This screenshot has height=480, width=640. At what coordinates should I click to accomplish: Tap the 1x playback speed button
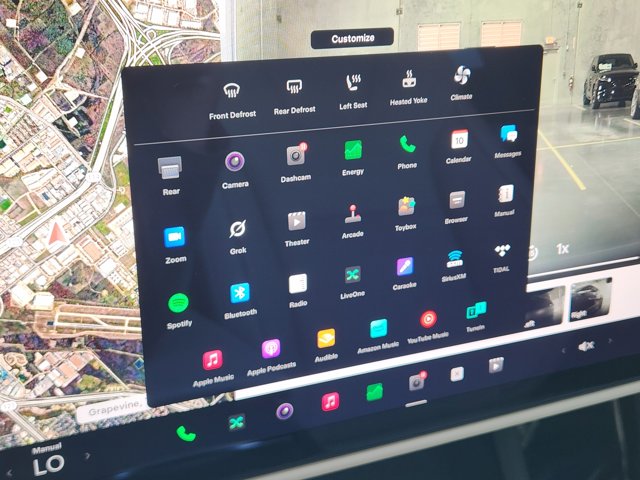pyautogui.click(x=562, y=249)
